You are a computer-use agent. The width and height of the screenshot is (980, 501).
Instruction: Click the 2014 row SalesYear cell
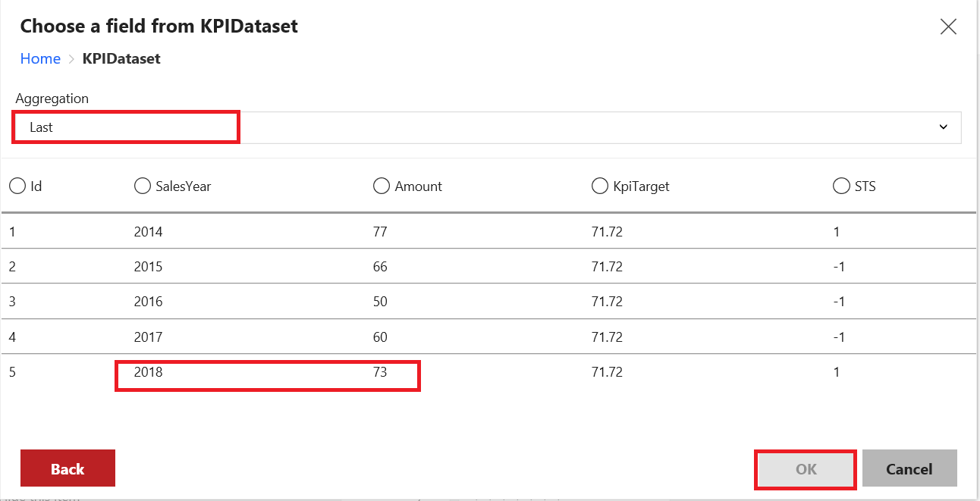click(x=148, y=232)
